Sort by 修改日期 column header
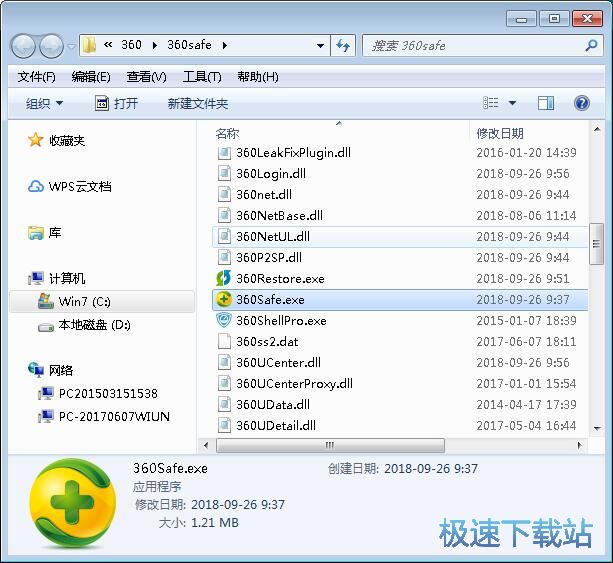613x563 pixels. click(500, 133)
